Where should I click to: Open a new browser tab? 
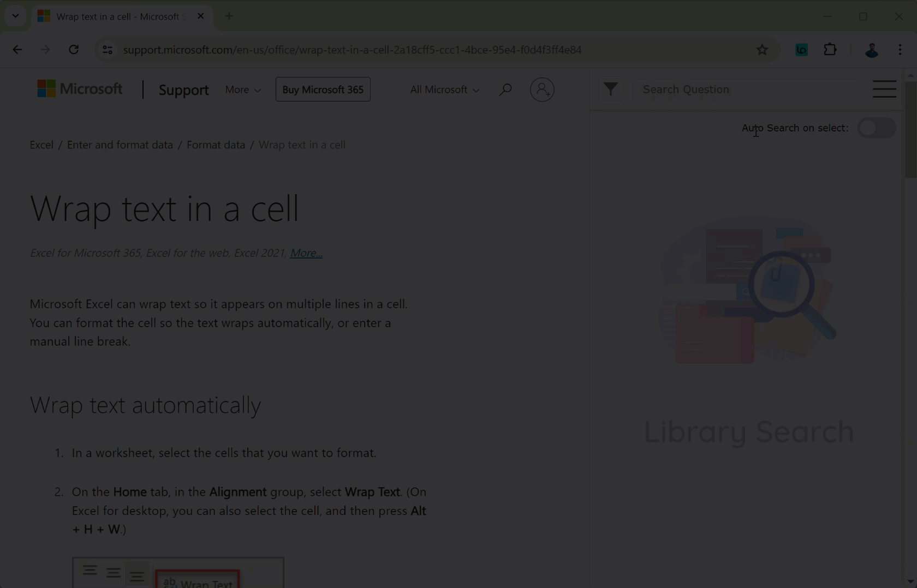[229, 16]
